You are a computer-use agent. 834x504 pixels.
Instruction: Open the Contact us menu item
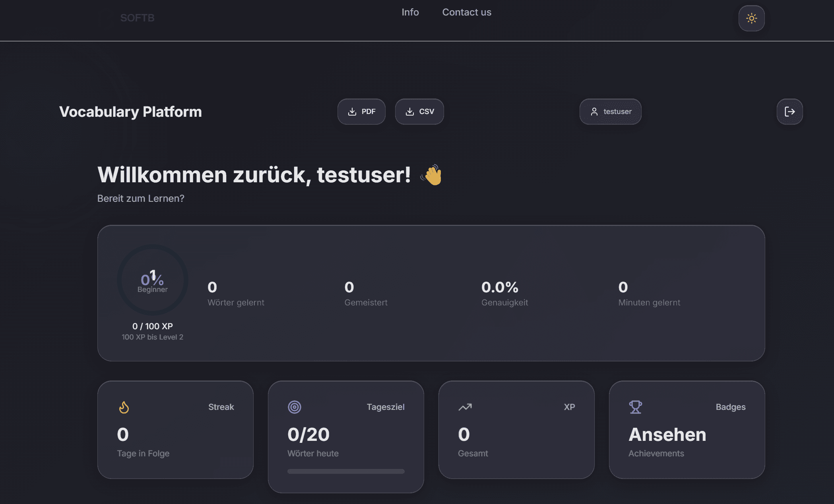[467, 12]
